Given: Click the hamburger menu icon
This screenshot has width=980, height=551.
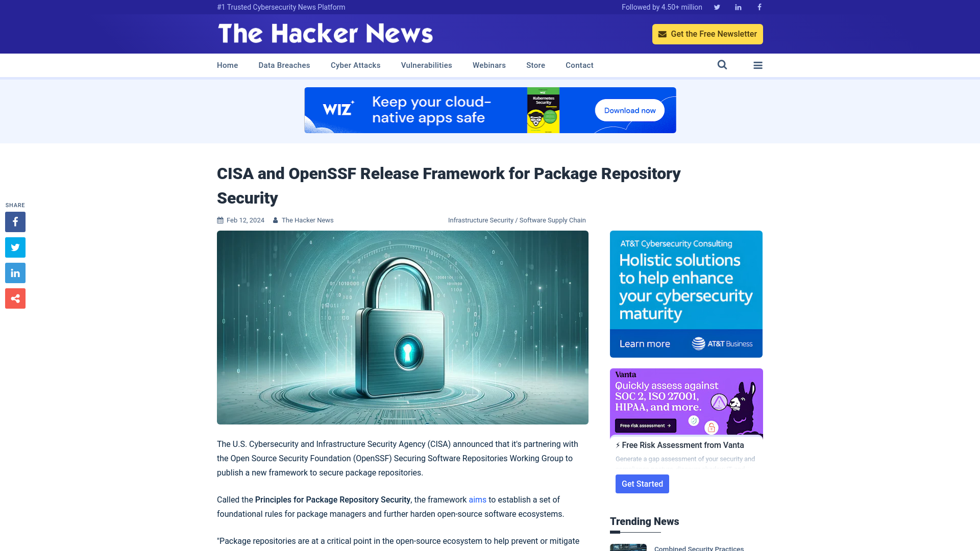Looking at the screenshot, I should (758, 65).
